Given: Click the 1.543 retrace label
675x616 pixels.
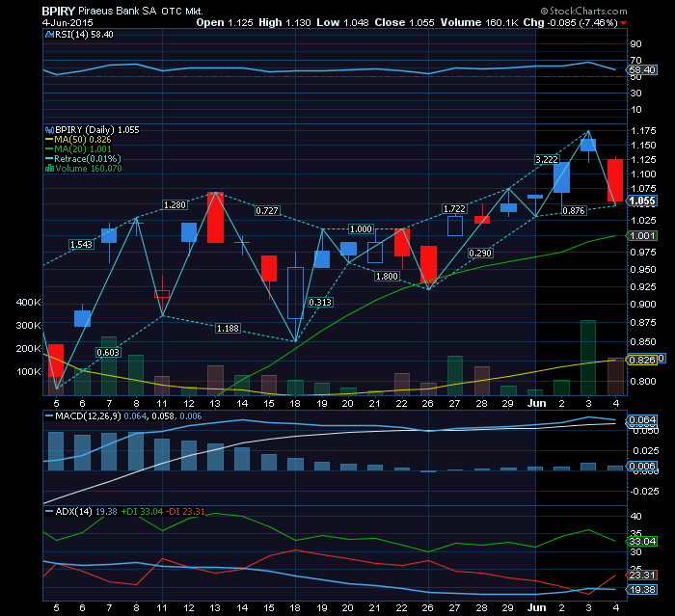Looking at the screenshot, I should (x=81, y=245).
